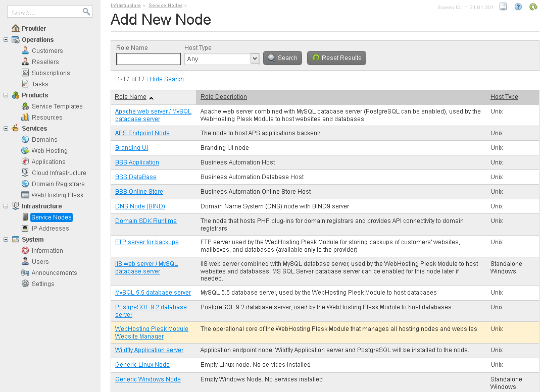
Task: Collapse the Operations tree section
Action: tap(6, 39)
